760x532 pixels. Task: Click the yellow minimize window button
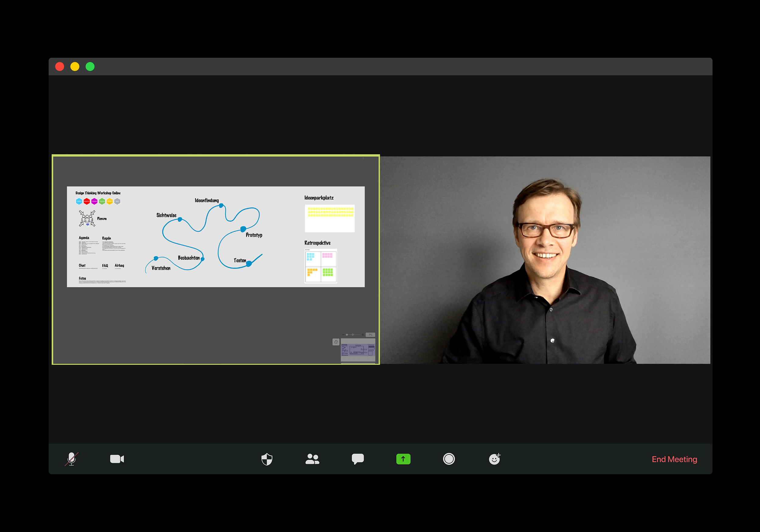pyautogui.click(x=75, y=67)
